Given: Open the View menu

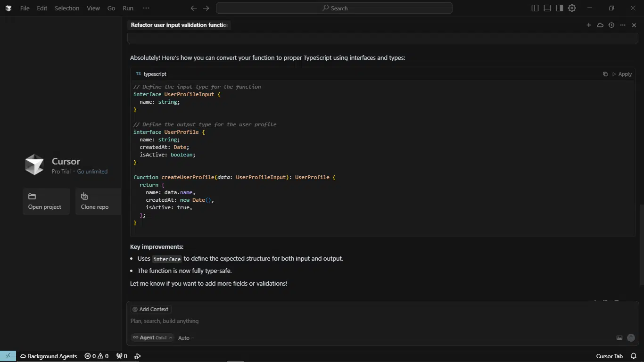Looking at the screenshot, I should (x=93, y=8).
